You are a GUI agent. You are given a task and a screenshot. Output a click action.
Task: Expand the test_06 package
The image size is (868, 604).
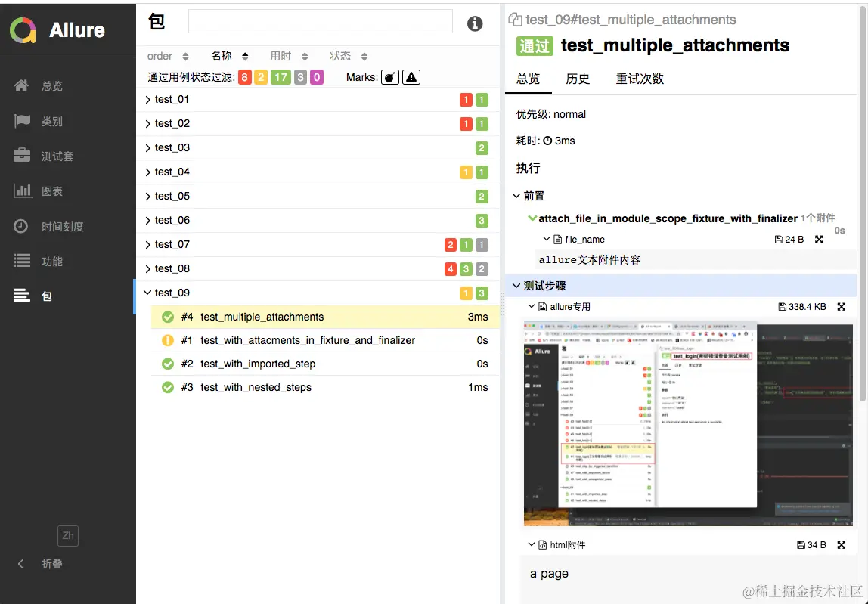[318, 220]
